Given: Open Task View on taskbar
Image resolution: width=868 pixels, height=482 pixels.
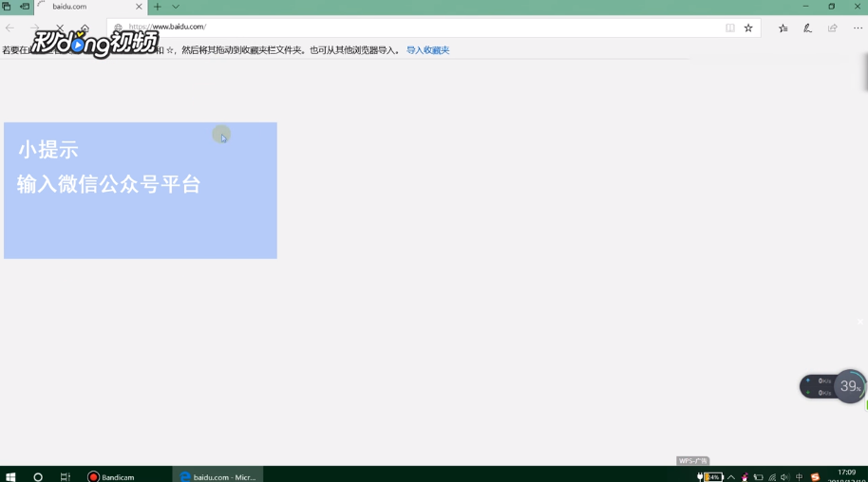Looking at the screenshot, I should [66, 476].
